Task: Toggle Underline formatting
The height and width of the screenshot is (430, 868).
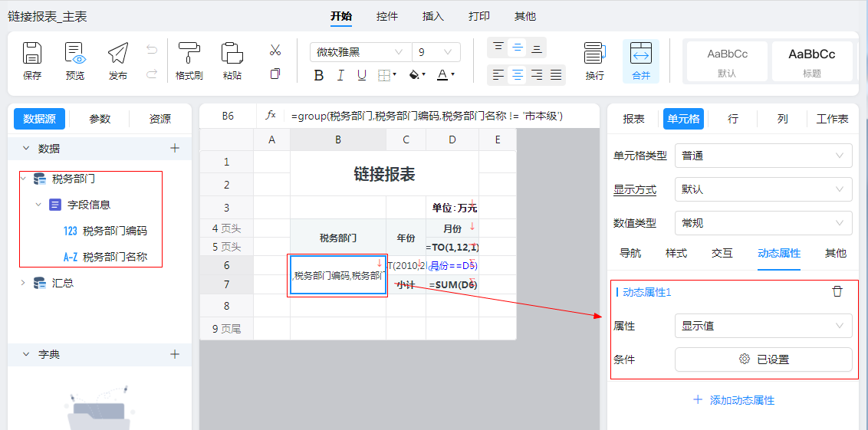Action: point(362,75)
